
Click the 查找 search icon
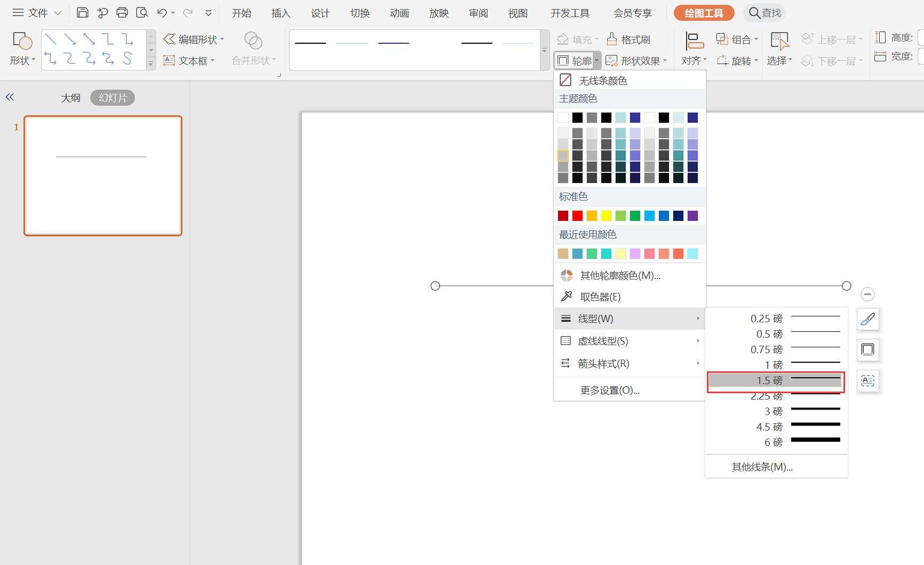point(754,13)
